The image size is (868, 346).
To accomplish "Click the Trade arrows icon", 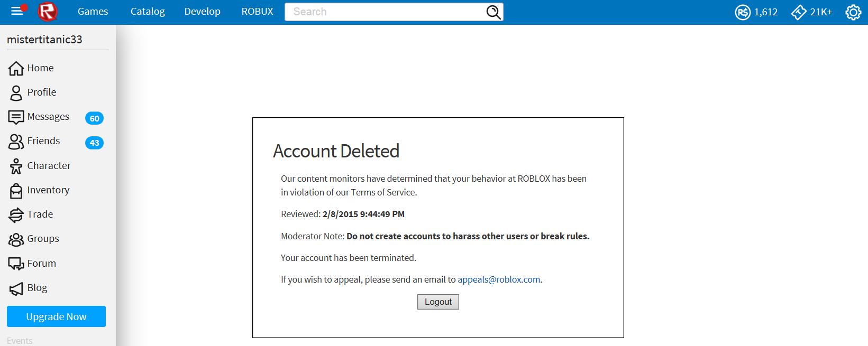I will pyautogui.click(x=16, y=215).
